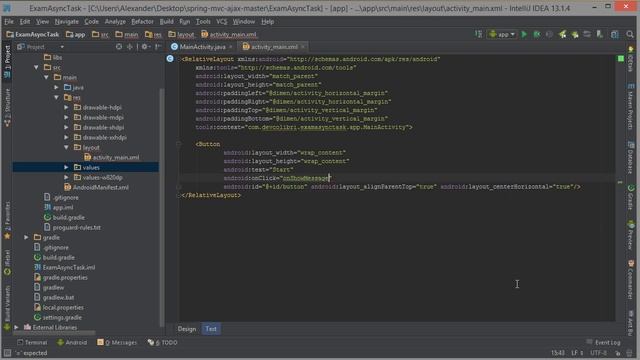This screenshot has height=360, width=640.
Task: Open Commander right side tab
Action: coord(631,280)
